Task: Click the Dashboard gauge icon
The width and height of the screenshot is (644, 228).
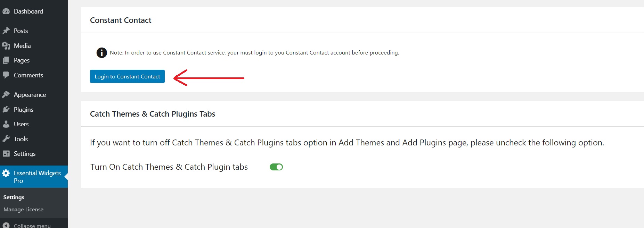Action: [6, 11]
